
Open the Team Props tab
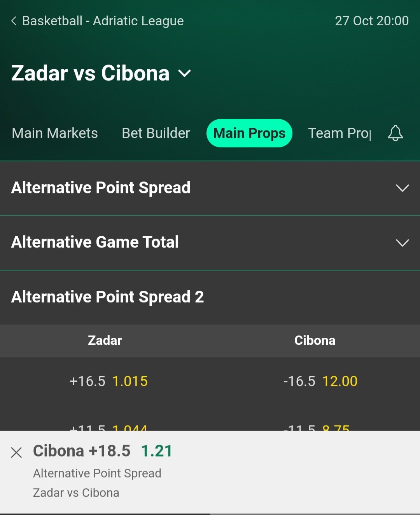click(x=339, y=133)
